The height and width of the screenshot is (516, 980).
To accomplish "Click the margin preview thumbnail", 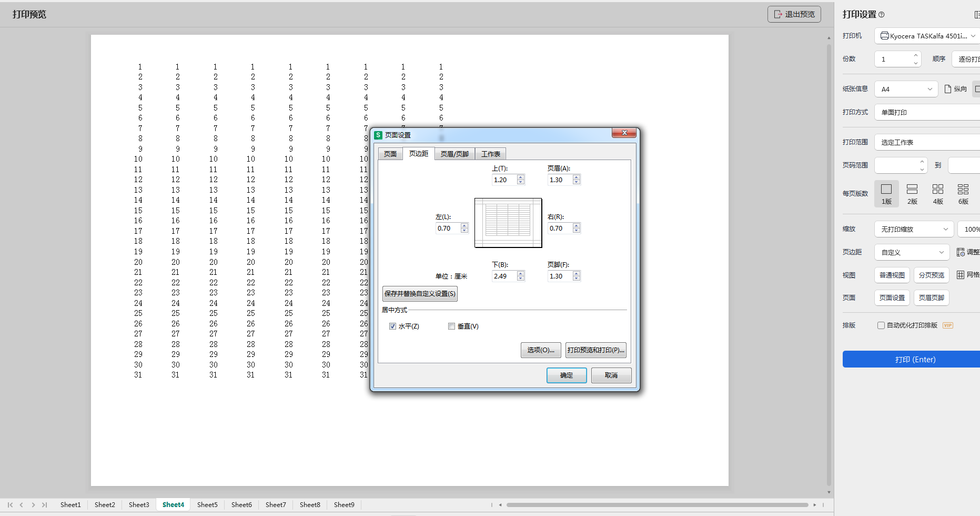I will (508, 223).
